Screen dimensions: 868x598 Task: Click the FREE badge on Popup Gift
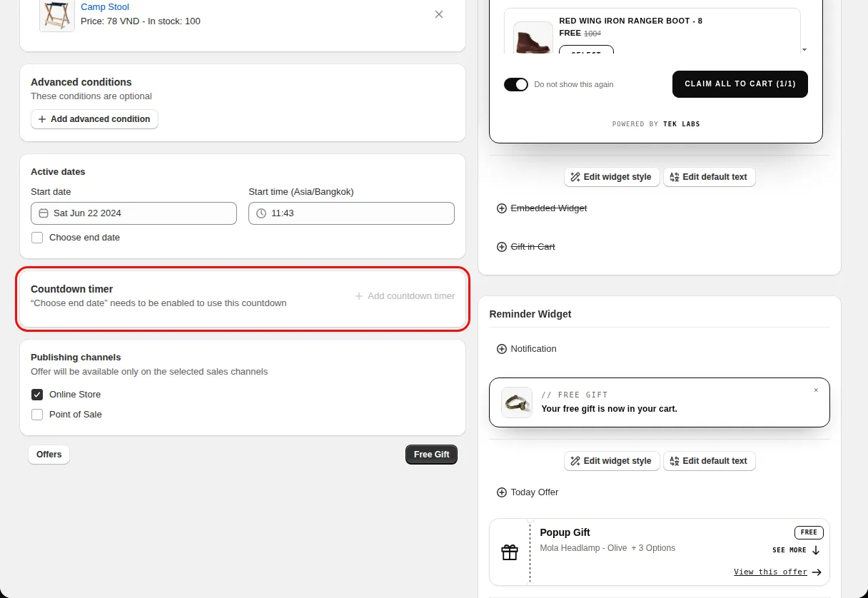[809, 532]
